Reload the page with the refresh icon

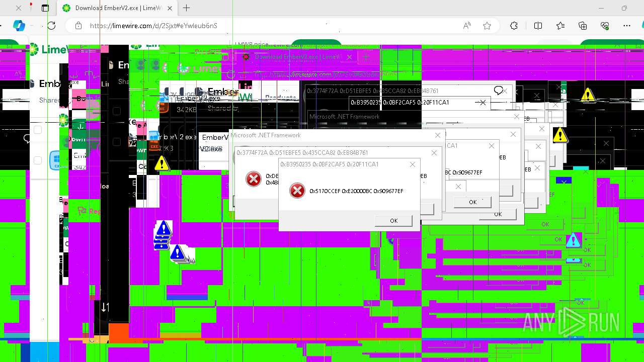point(51,26)
